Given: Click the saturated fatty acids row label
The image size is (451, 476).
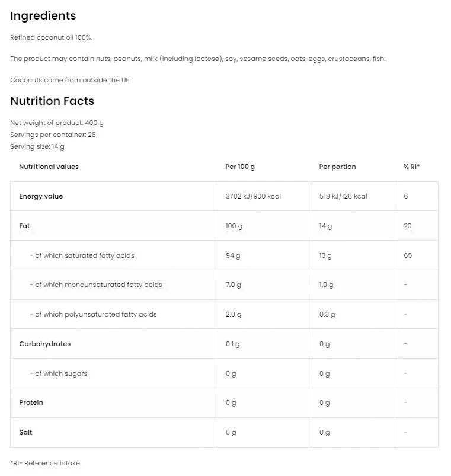Looking at the screenshot, I should pyautogui.click(x=82, y=255).
